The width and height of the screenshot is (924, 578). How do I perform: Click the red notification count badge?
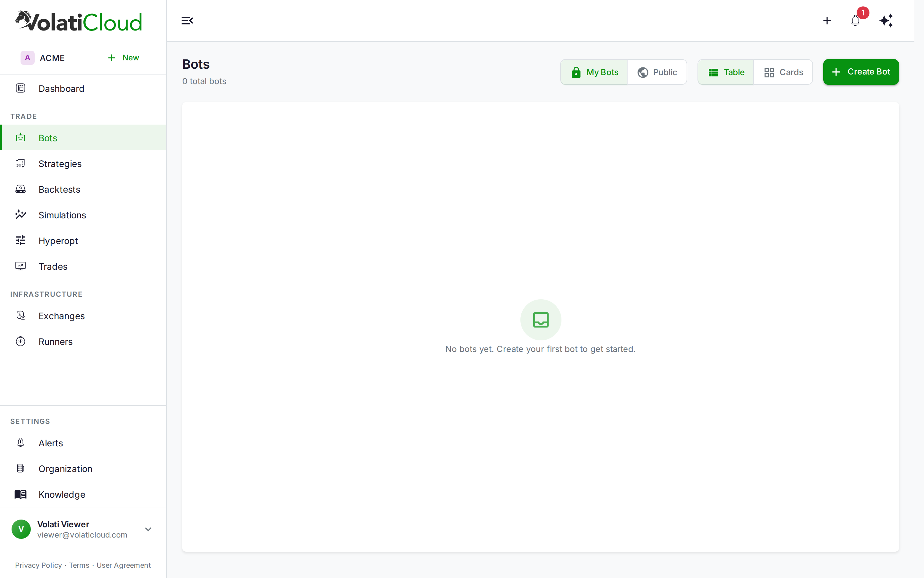[863, 13]
